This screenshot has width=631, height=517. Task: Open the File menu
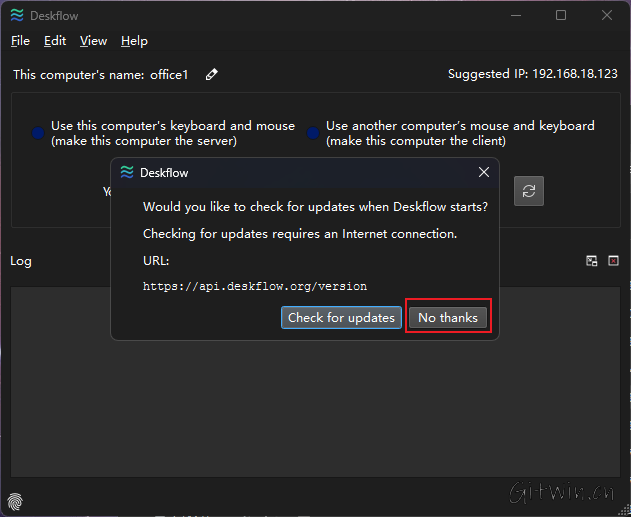[x=20, y=41]
